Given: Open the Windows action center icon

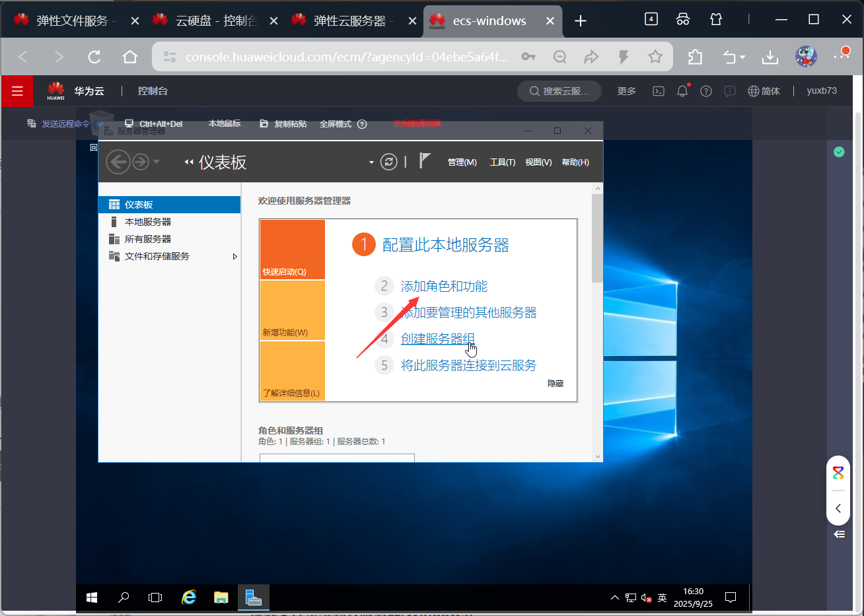Looking at the screenshot, I should click(x=731, y=598).
